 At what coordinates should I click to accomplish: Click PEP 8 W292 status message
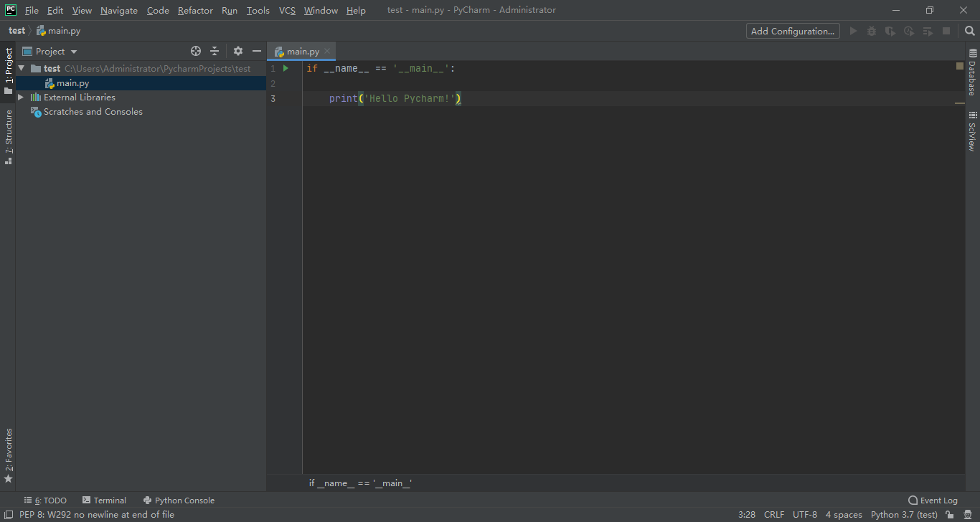97,515
